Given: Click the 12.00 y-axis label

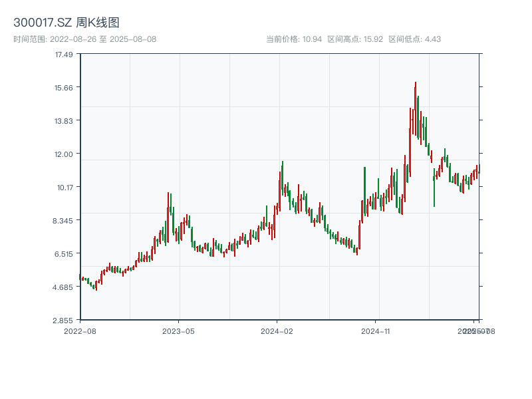Looking at the screenshot, I should point(64,154).
